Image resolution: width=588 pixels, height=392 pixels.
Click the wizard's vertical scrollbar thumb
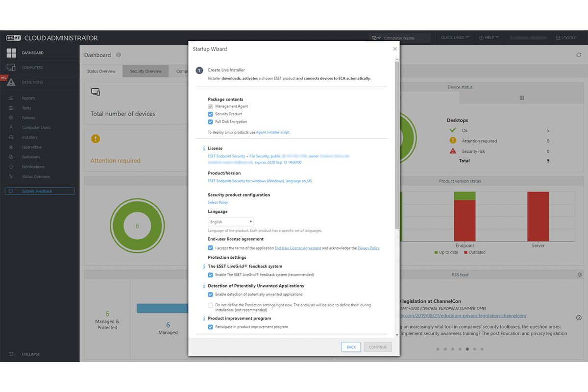tap(397, 145)
